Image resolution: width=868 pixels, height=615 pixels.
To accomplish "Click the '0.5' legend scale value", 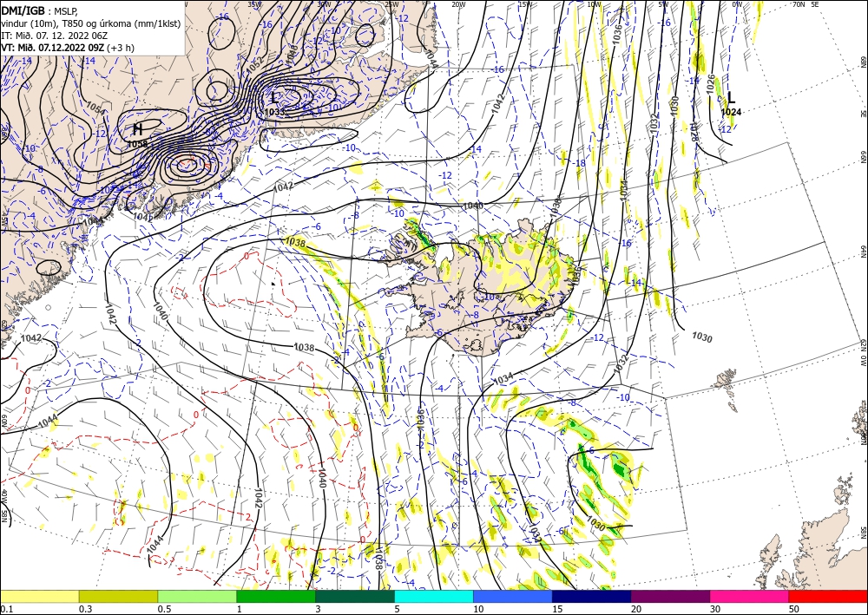I will point(164,609).
